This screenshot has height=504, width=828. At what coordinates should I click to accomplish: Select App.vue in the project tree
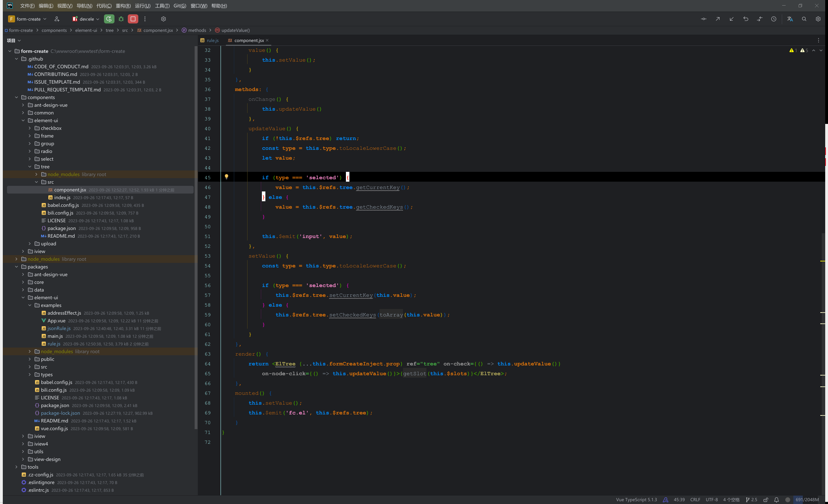point(56,321)
